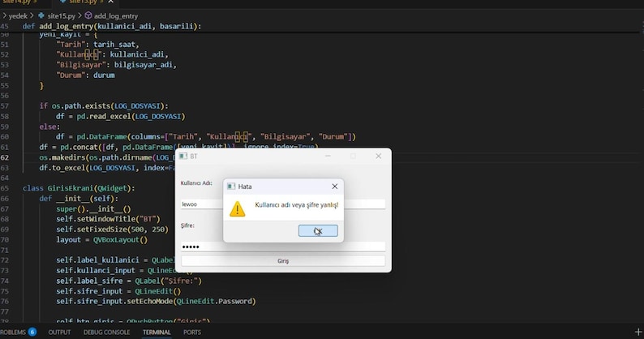Click '"Durum": durum' code line

[x=85, y=75]
